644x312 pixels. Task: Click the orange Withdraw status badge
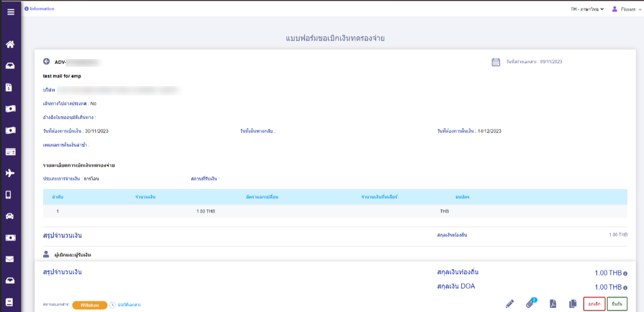[x=90, y=305]
